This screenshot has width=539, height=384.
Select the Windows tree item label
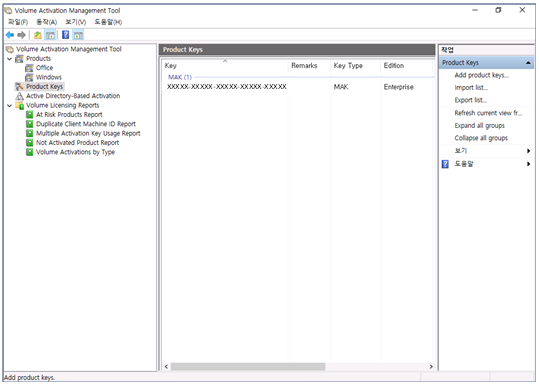(x=48, y=77)
